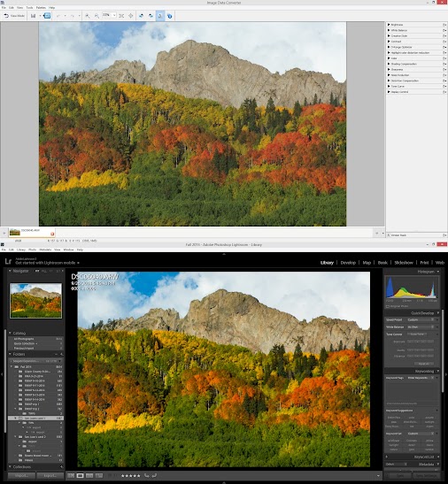The width and height of the screenshot is (448, 484).
Task: Select Lightroom Grid view icon
Action: 71,476
